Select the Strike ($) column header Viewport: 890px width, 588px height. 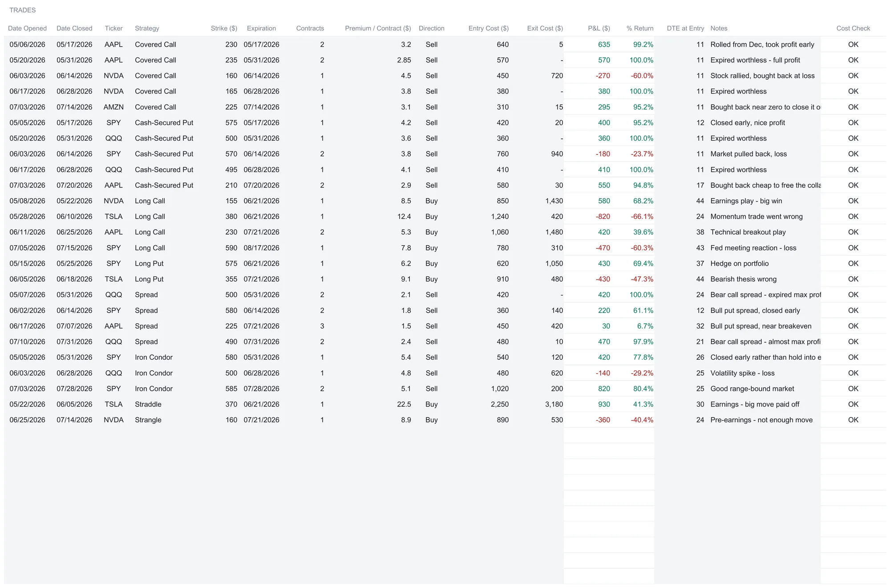(224, 28)
